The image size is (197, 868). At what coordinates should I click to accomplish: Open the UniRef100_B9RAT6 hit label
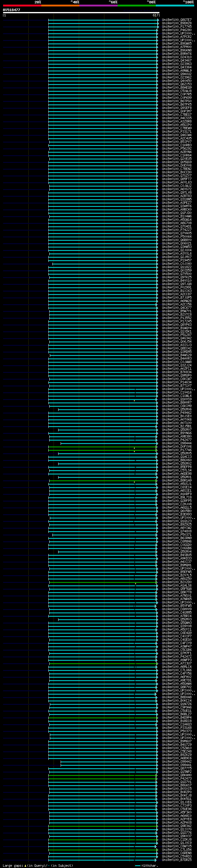(176, 54)
